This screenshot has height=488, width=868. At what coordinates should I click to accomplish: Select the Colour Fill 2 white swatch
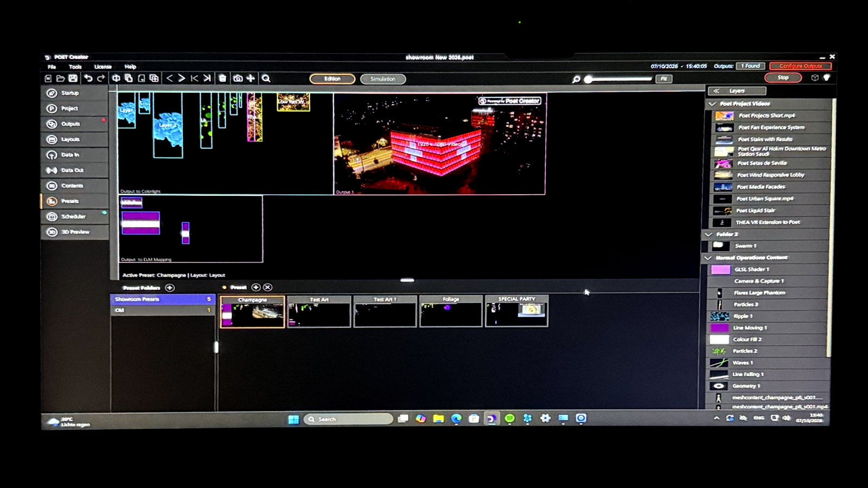pyautogui.click(x=719, y=339)
